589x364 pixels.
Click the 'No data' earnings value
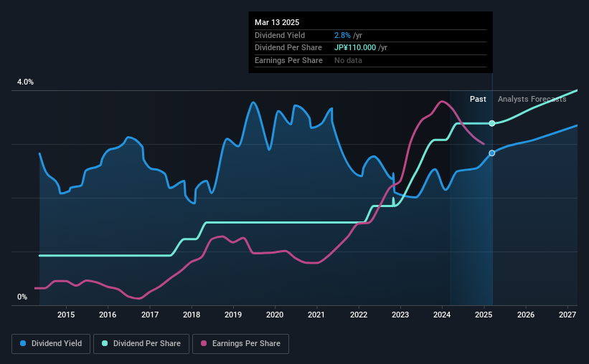pos(348,60)
